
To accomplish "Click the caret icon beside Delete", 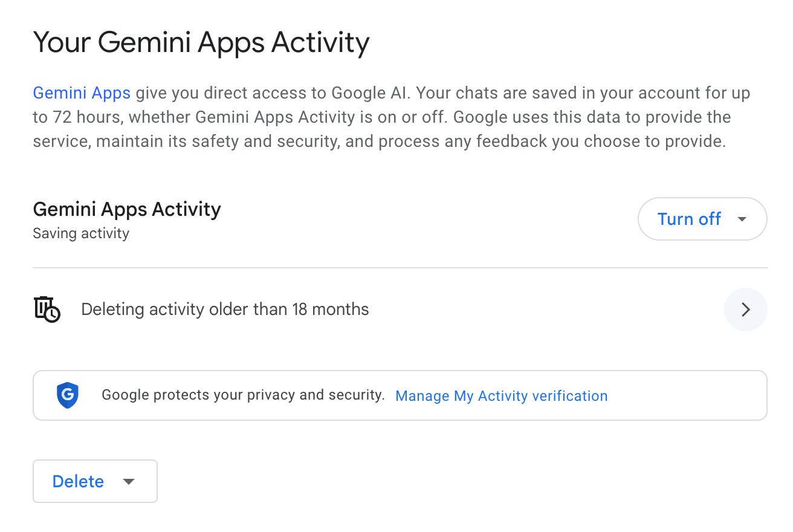I will coord(128,481).
